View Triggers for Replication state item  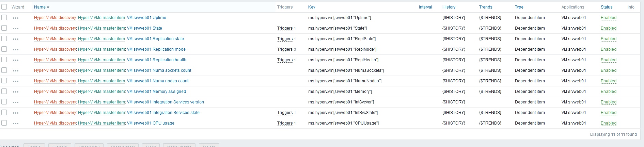click(285, 39)
